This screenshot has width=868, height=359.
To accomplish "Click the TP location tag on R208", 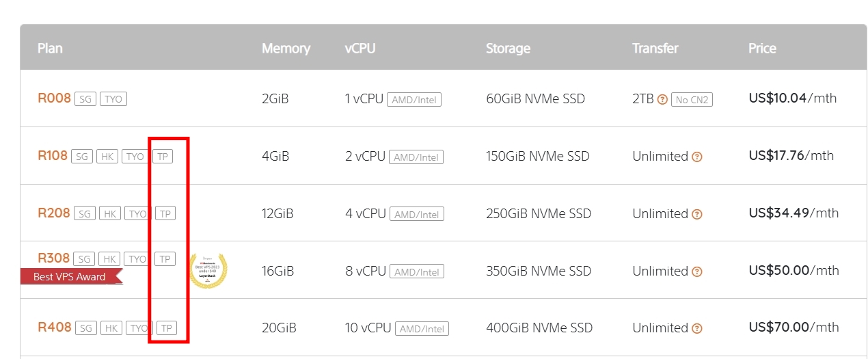I will (x=165, y=214).
